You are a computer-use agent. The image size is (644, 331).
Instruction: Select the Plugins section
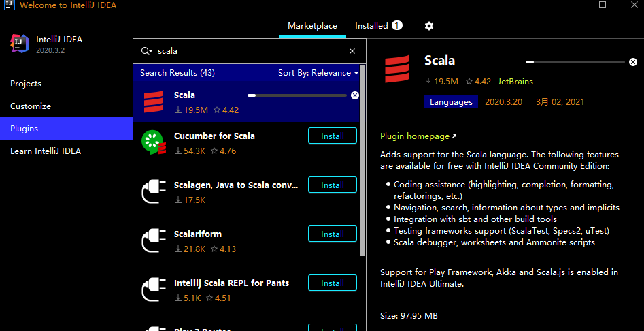point(66,129)
